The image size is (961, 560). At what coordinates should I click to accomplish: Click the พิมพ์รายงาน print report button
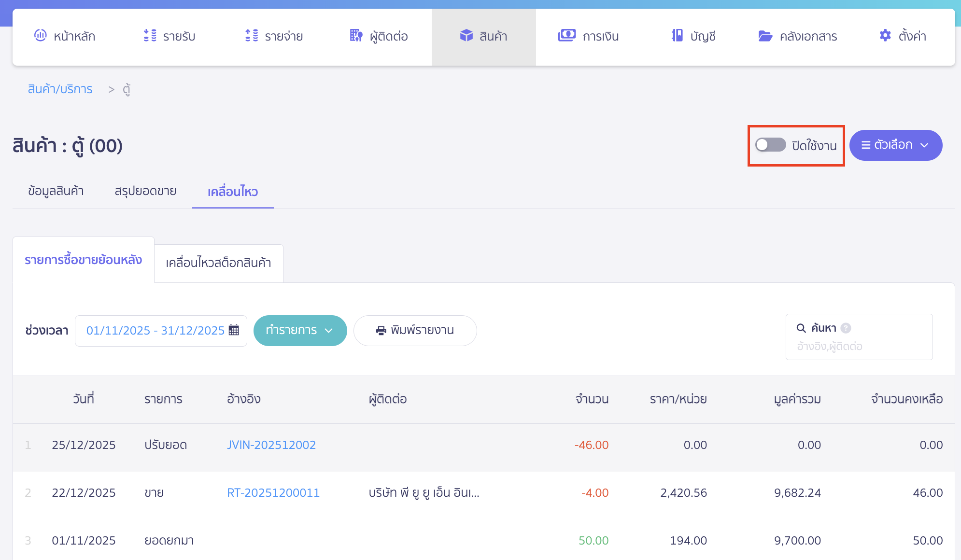tap(415, 330)
